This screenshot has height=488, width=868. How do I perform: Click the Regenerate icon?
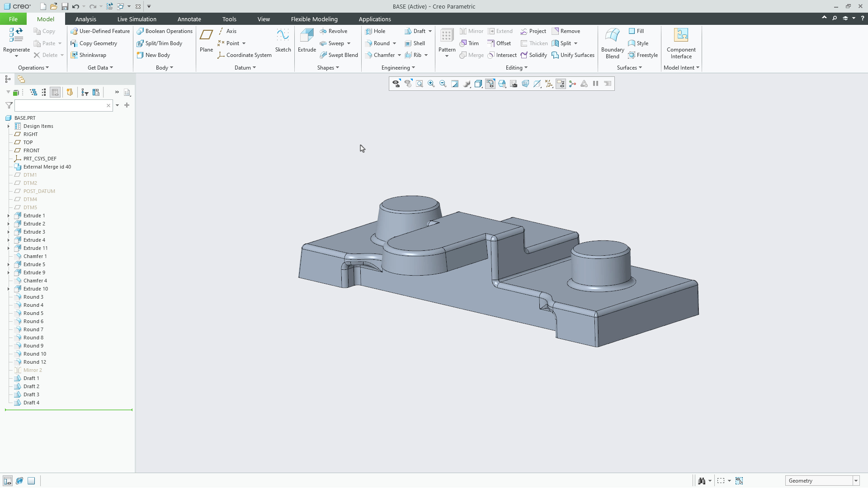pos(16,35)
